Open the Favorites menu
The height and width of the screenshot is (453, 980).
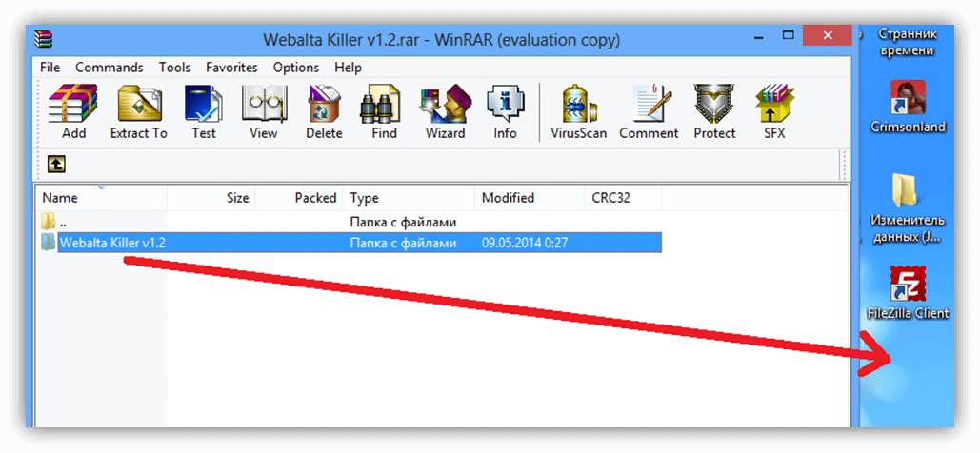pos(231,67)
